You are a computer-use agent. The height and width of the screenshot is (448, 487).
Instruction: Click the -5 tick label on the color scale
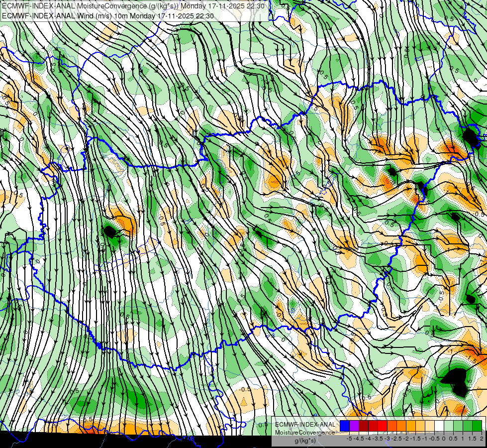click(x=349, y=439)
